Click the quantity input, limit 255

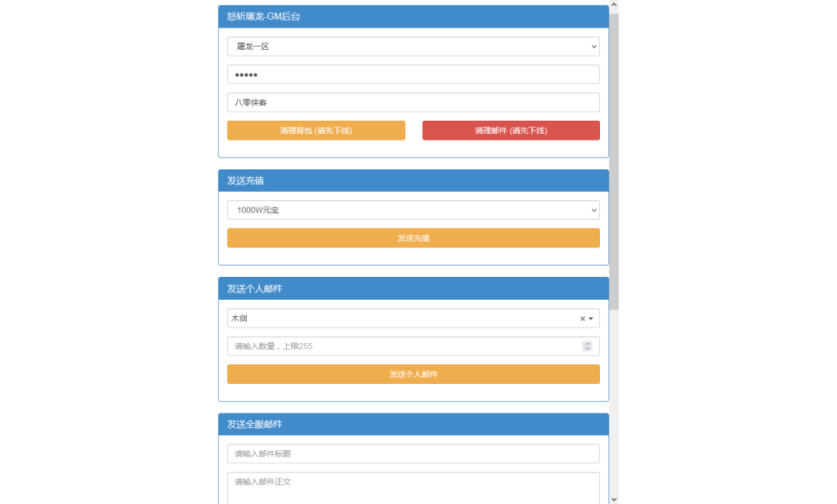(x=413, y=346)
